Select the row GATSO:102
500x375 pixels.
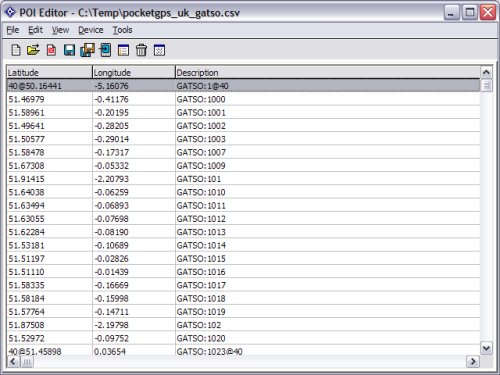[243, 325]
